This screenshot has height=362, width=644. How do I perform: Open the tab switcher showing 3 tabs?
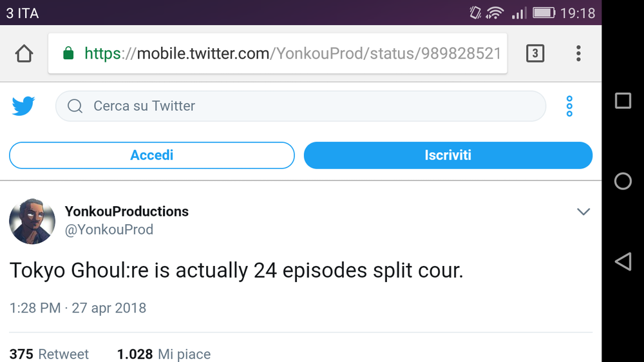click(535, 53)
